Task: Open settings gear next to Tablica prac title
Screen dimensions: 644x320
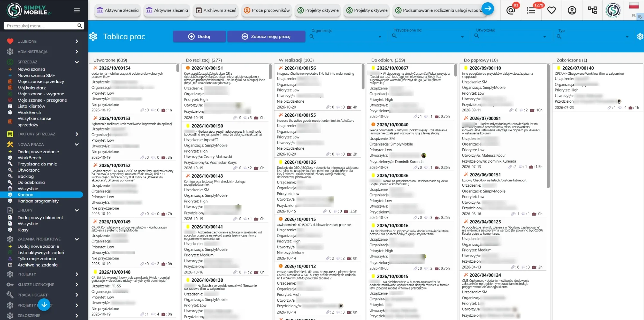Action: coord(93,36)
